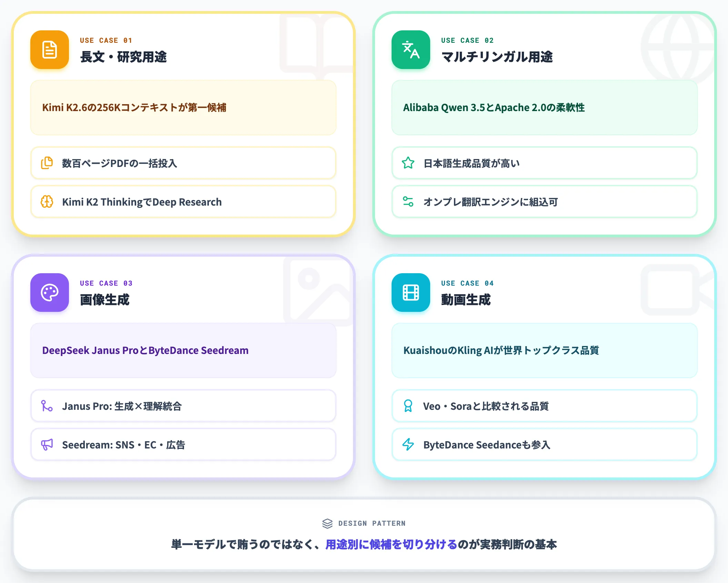Click the Kimi K2.6の256Kコンテキスト highlight box

coord(183,108)
